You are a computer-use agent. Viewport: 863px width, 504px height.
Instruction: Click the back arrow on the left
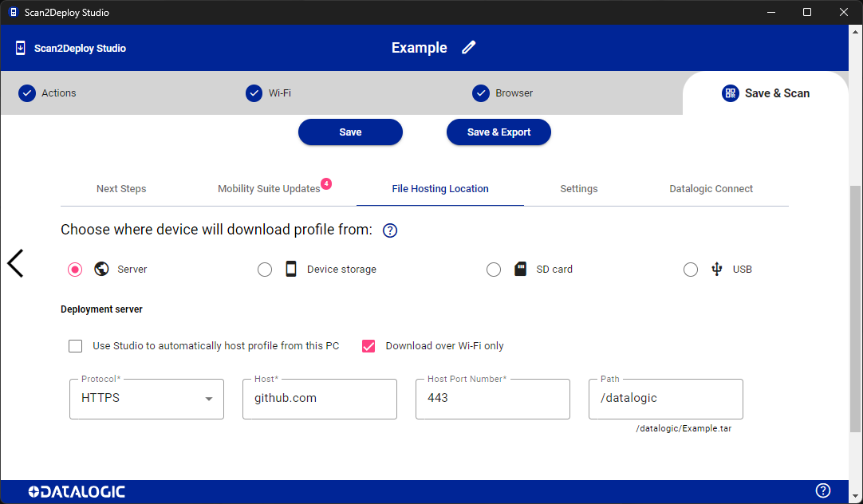[15, 263]
